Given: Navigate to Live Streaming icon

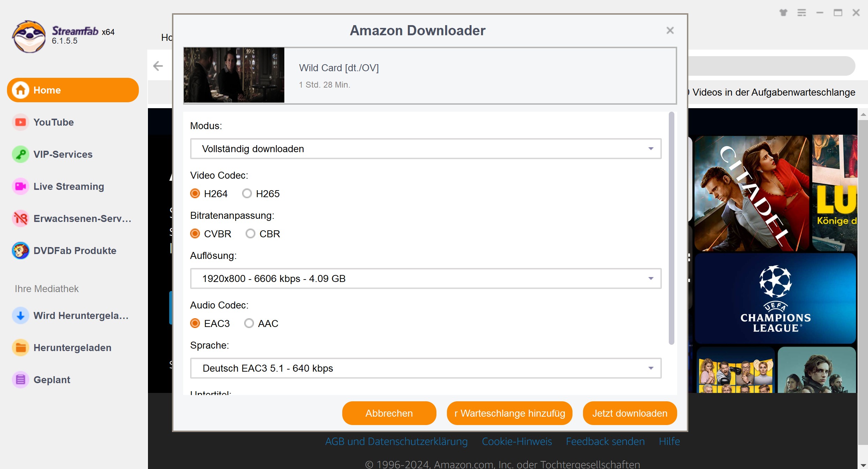Looking at the screenshot, I should pyautogui.click(x=20, y=186).
